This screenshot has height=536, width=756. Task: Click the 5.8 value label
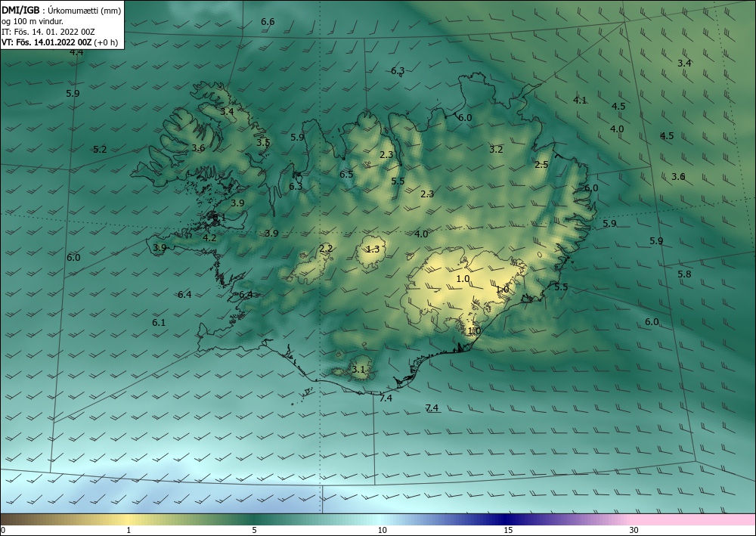click(684, 274)
